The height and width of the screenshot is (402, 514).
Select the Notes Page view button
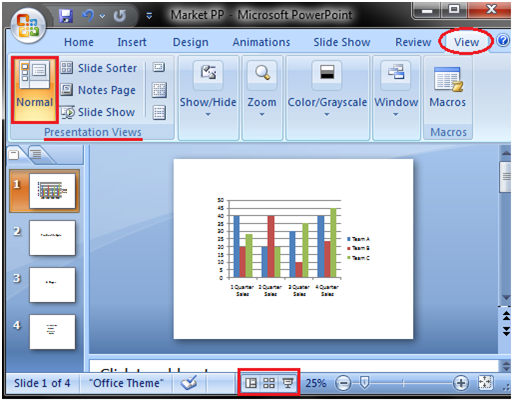[98, 90]
